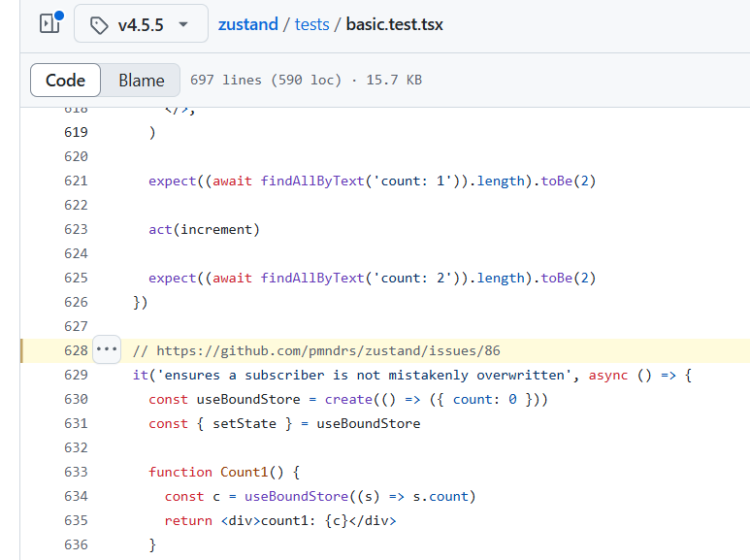Select line number 636

76,544
